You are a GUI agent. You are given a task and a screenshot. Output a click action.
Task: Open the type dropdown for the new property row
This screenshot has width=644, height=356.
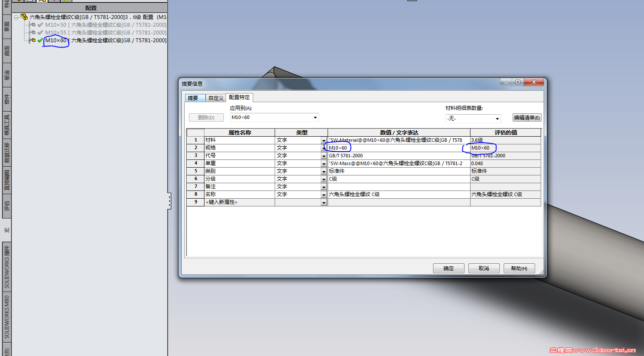(324, 203)
